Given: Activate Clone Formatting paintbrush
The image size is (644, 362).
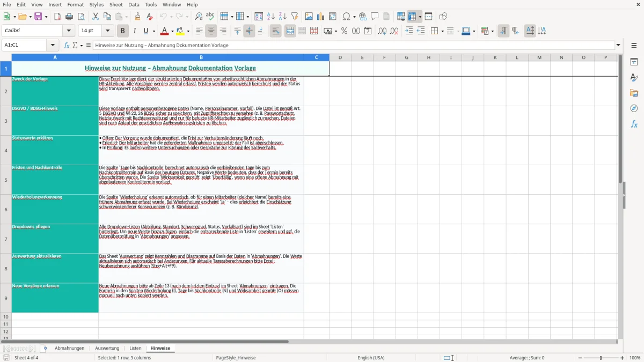Looking at the screenshot, I should 138,17.
